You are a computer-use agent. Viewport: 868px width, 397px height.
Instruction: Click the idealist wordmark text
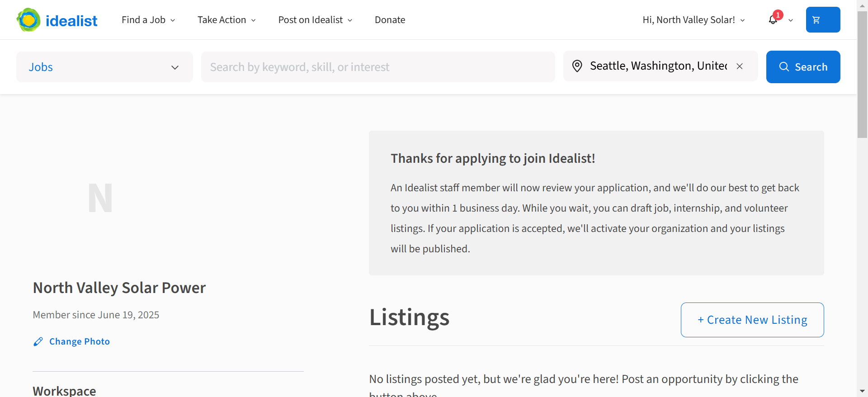pyautogui.click(x=71, y=20)
